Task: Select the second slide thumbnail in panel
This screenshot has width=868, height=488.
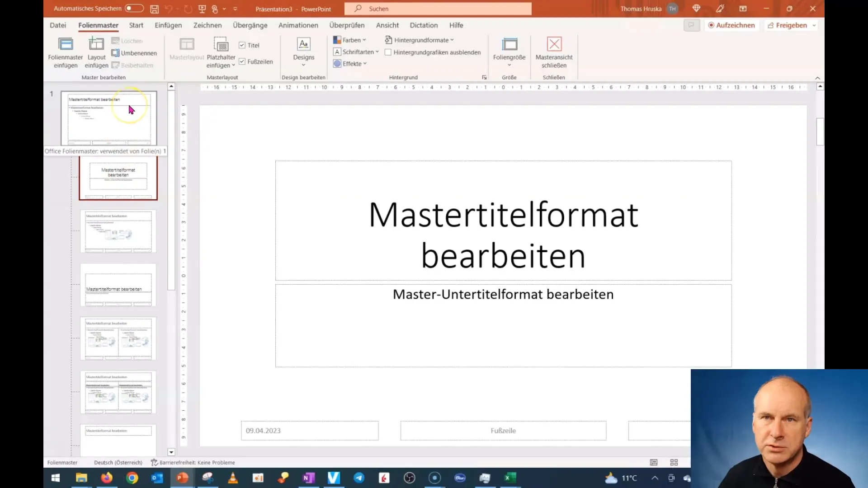Action: pyautogui.click(x=118, y=177)
